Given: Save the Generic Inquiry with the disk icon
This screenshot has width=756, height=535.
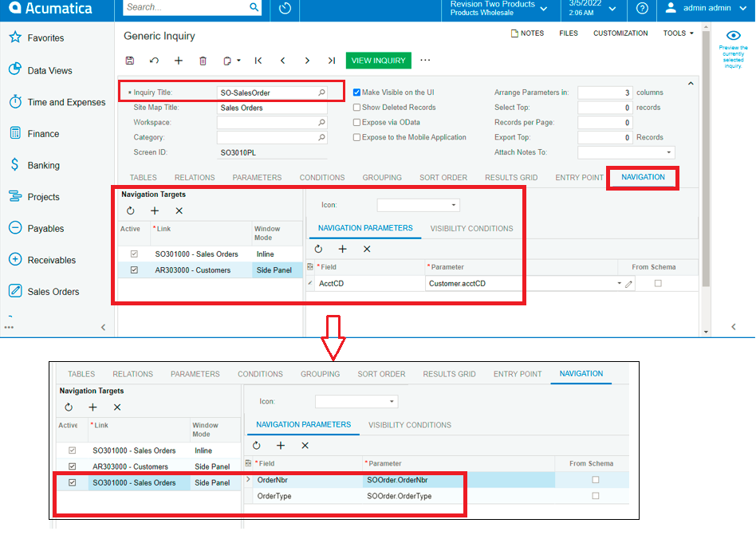Looking at the screenshot, I should [130, 61].
